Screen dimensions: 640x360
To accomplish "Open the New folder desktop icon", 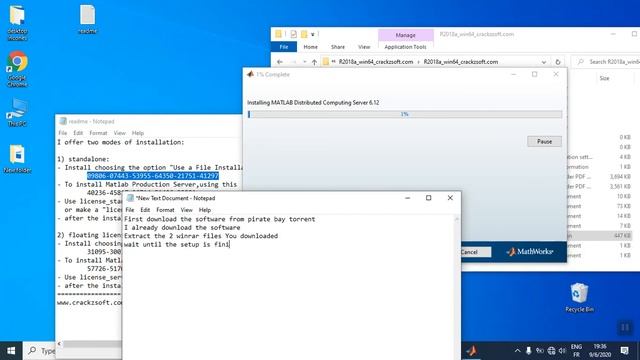I will coord(17,158).
